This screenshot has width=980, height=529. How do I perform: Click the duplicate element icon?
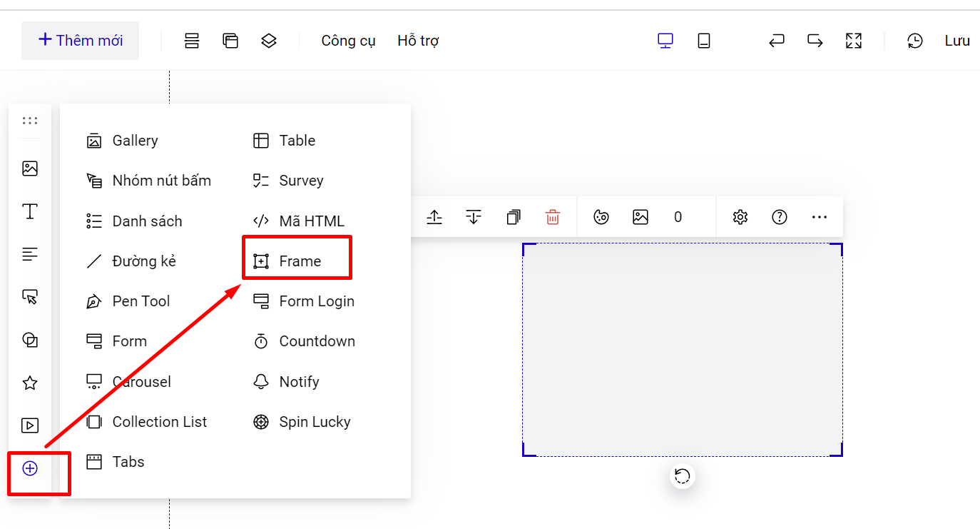tap(514, 217)
